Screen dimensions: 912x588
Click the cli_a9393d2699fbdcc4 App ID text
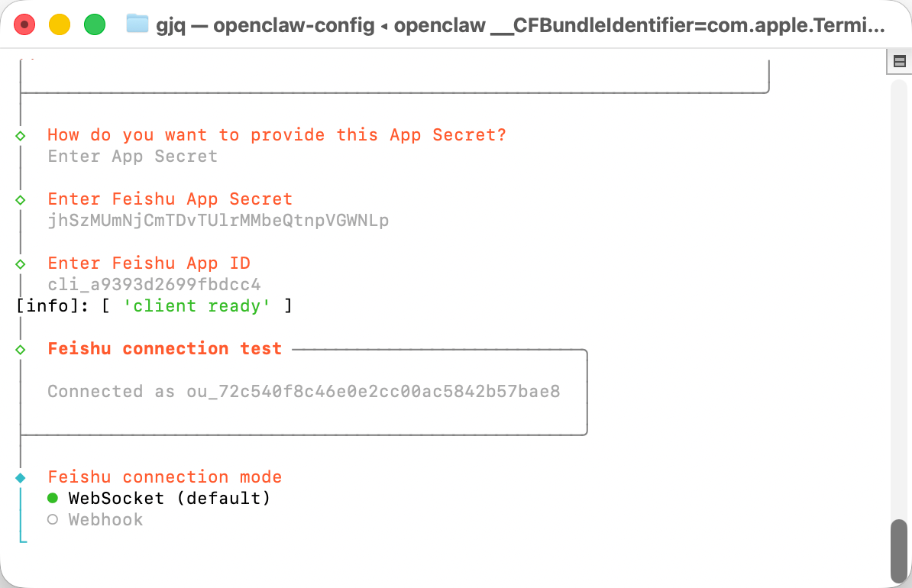pos(154,285)
